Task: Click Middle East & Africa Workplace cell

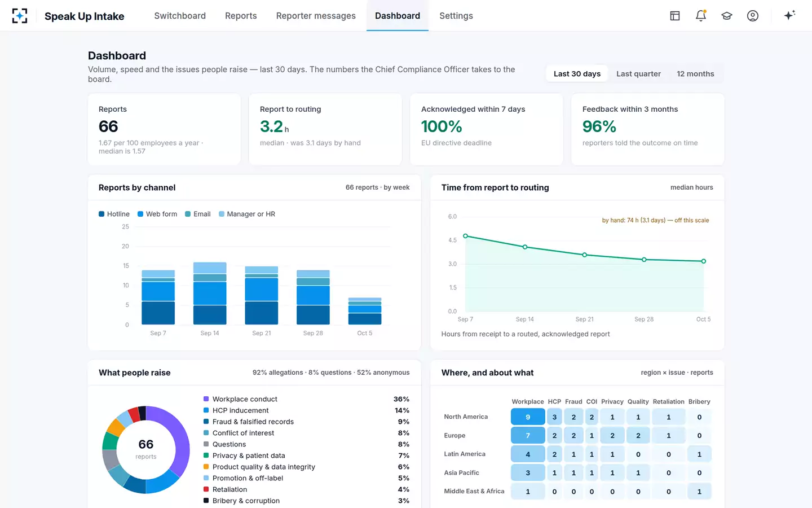Action: pyautogui.click(x=528, y=492)
